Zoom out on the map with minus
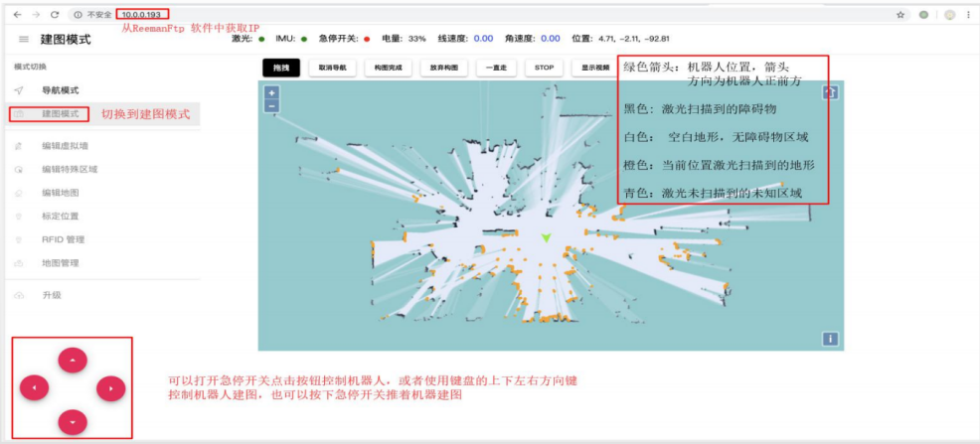 click(272, 105)
